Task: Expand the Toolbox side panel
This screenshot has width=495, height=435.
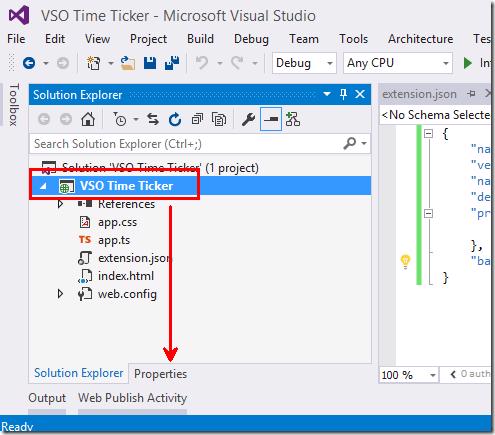Action: coord(13,105)
